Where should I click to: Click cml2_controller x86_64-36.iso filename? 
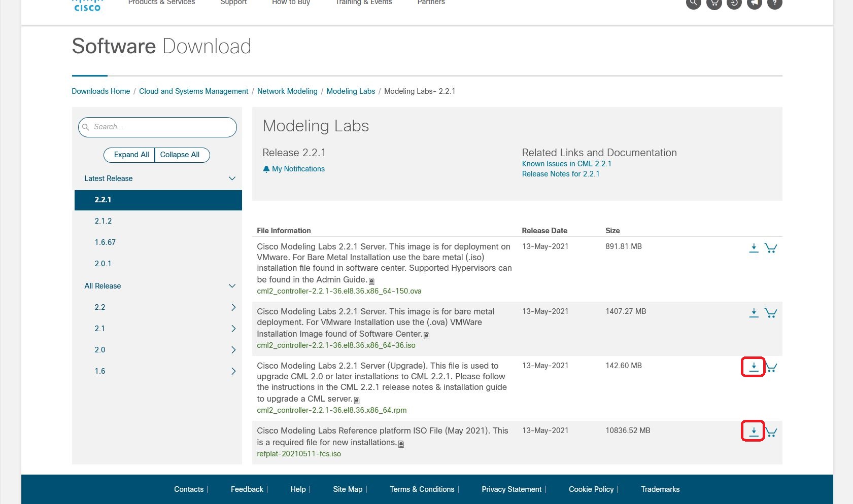[x=336, y=345]
